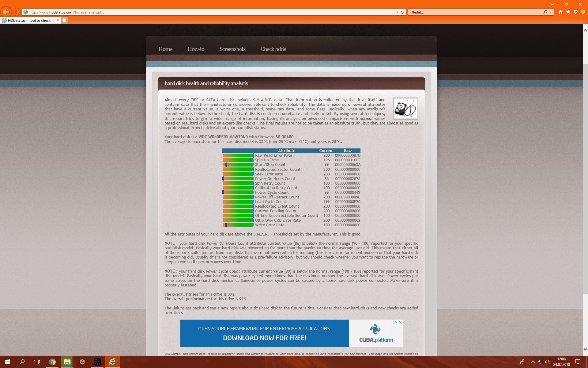Click the AdChoices triangle icon
The image size is (588, 368).
coord(395,322)
